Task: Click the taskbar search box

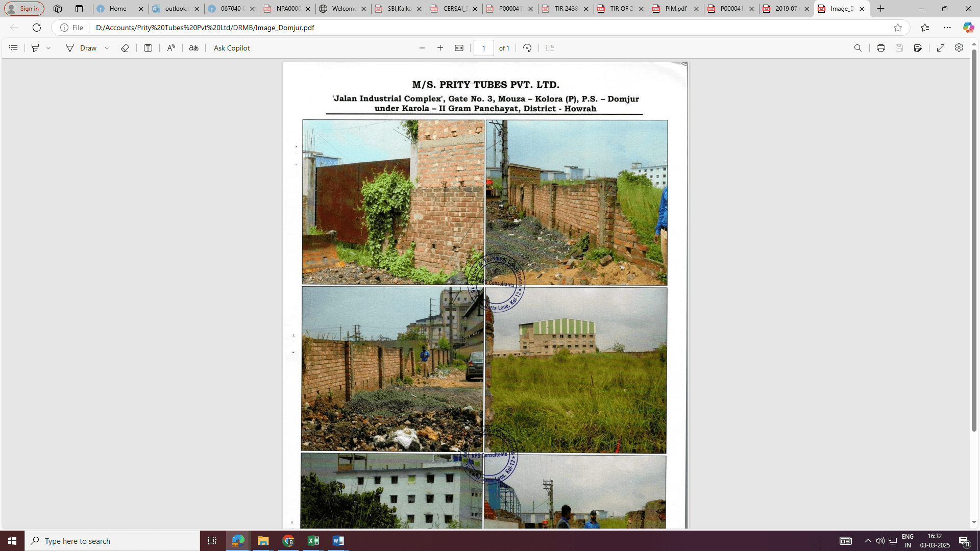Action: 112,541
